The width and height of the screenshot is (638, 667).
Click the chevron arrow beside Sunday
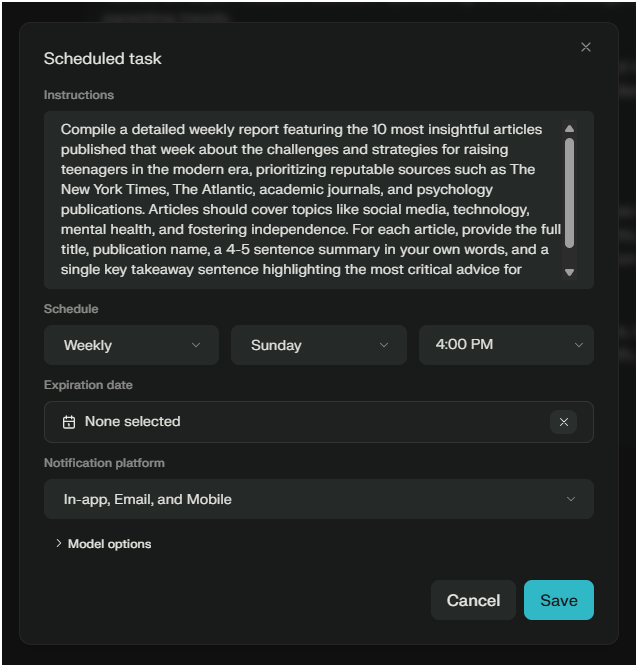[383, 345]
